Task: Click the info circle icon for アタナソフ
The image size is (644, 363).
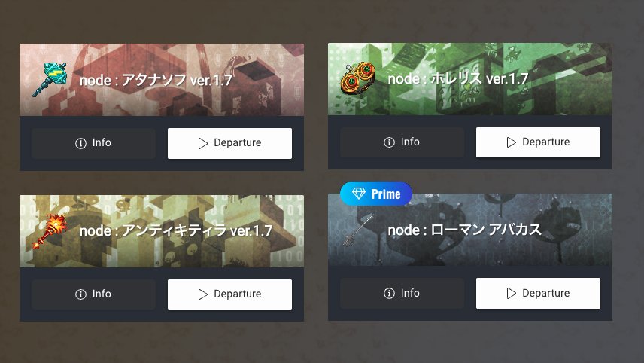Action: (x=81, y=143)
